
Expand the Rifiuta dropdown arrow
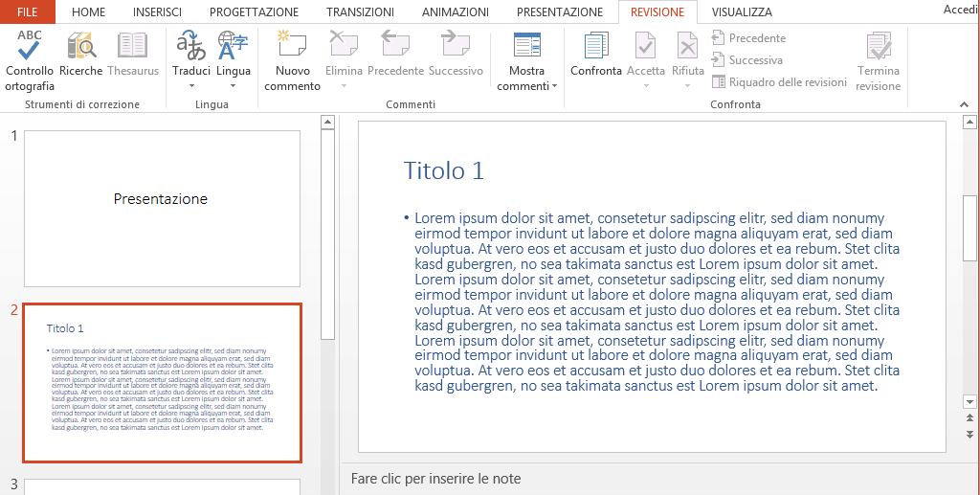pyautogui.click(x=687, y=86)
